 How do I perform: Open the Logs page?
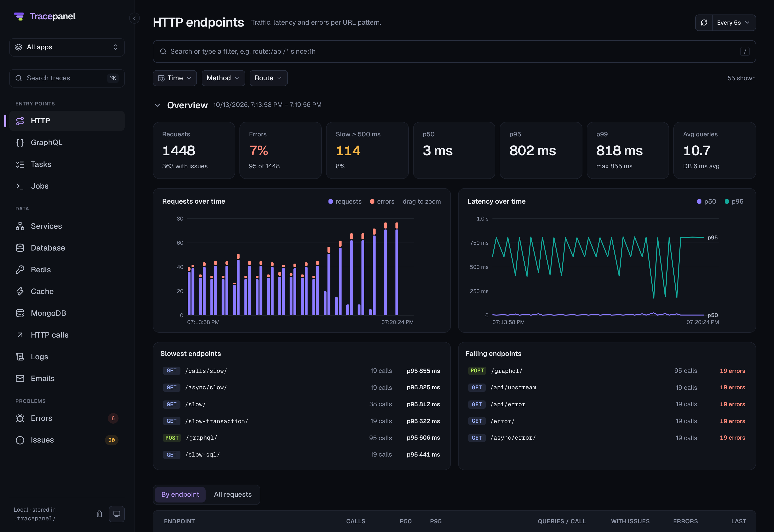pyautogui.click(x=67, y=357)
